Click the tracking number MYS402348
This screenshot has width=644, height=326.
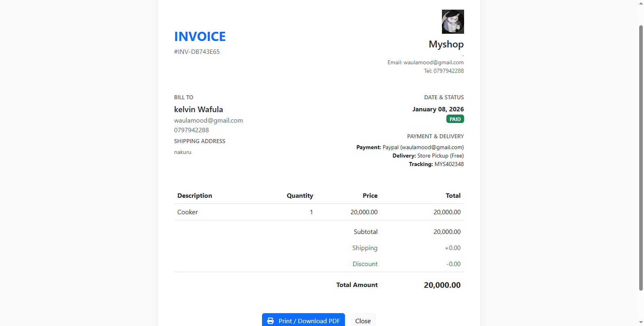pos(449,164)
